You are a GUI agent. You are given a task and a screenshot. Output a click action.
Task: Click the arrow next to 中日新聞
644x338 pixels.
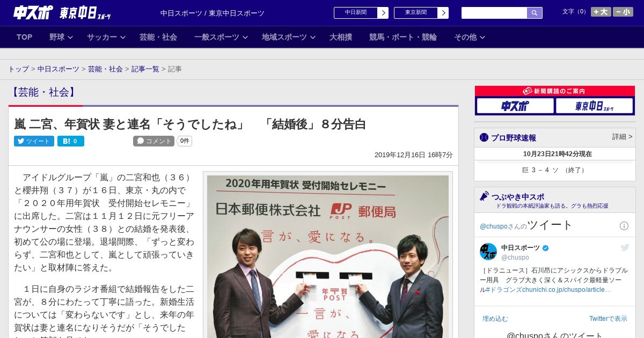[383, 13]
